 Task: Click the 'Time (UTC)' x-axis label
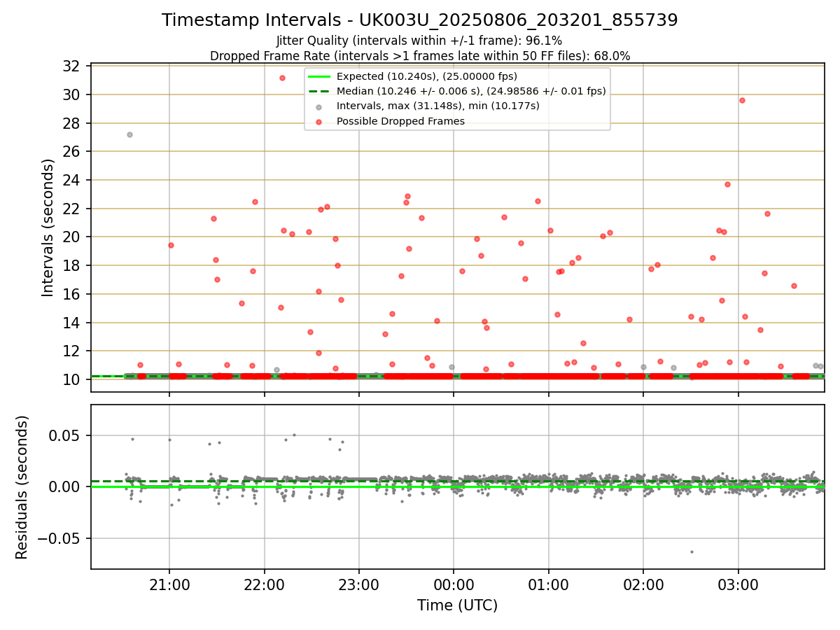(x=457, y=605)
